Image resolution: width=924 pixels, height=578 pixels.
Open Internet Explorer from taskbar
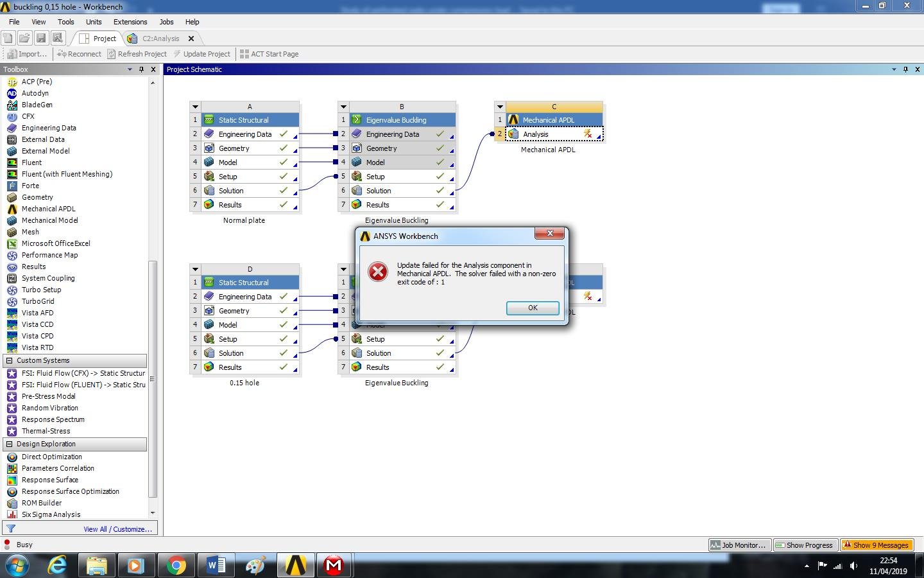(58, 565)
